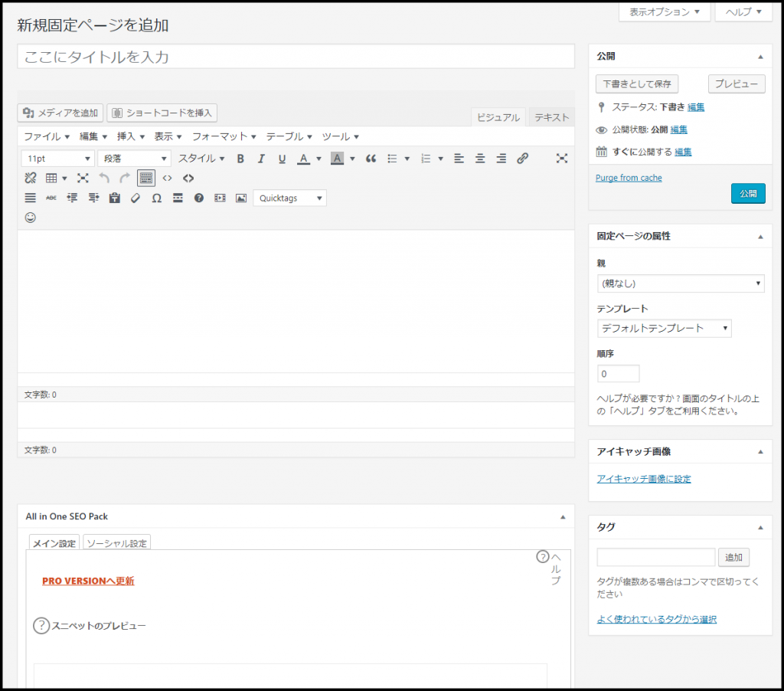784x691 pixels.
Task: Align text left
Action: 459,159
